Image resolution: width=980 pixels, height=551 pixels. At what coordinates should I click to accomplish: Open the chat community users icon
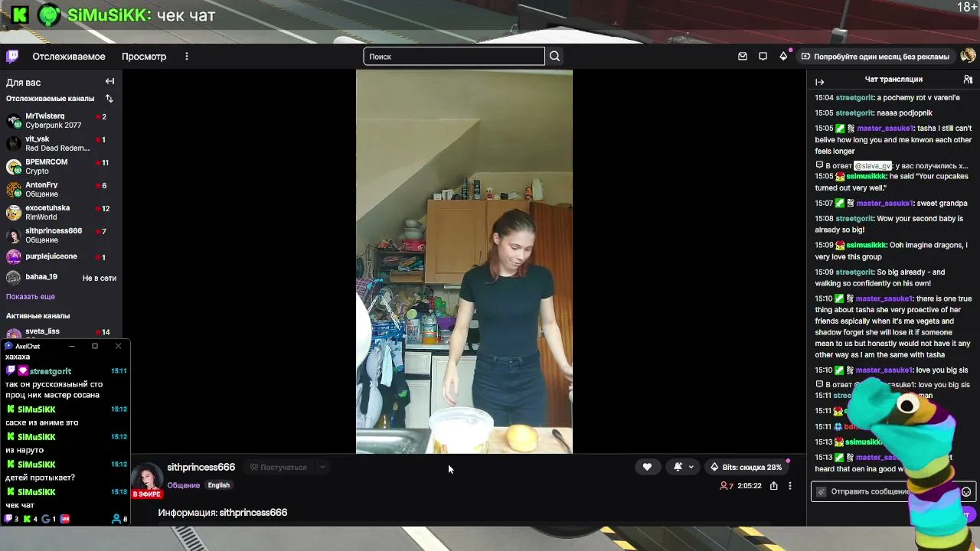click(x=968, y=80)
